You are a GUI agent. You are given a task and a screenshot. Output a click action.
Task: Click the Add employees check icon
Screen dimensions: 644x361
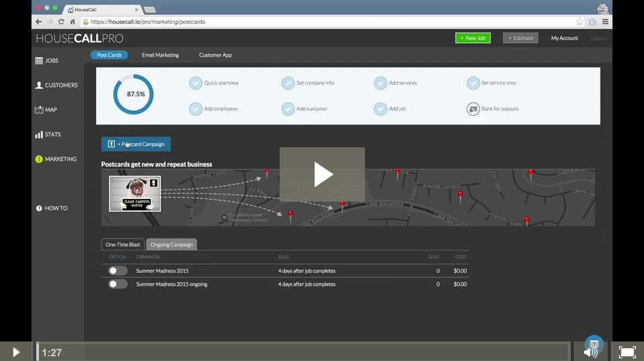tap(196, 109)
